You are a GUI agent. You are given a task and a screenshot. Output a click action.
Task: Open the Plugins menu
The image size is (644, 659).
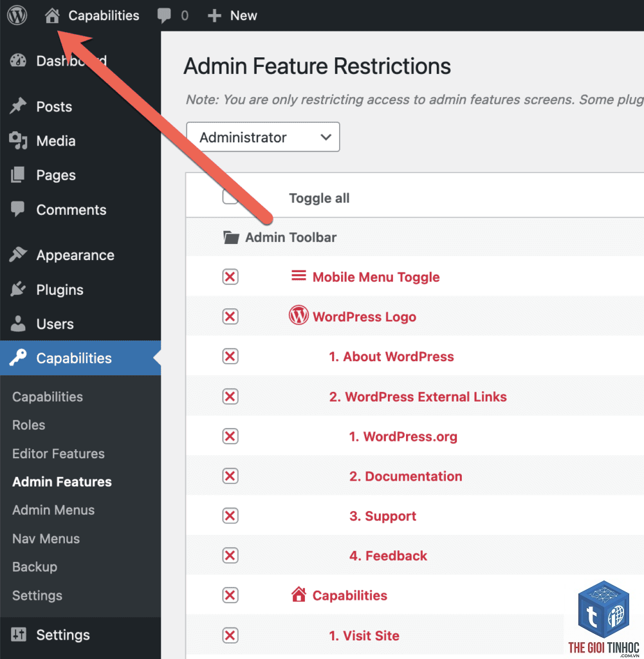[60, 290]
